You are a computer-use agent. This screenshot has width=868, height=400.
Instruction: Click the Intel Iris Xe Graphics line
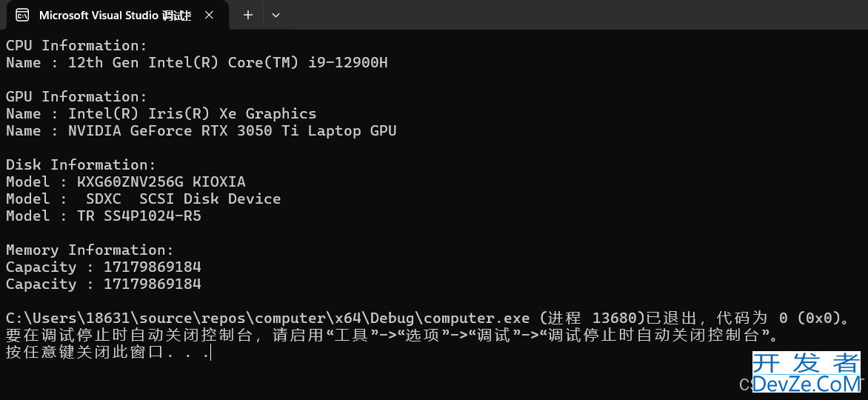pos(161,113)
